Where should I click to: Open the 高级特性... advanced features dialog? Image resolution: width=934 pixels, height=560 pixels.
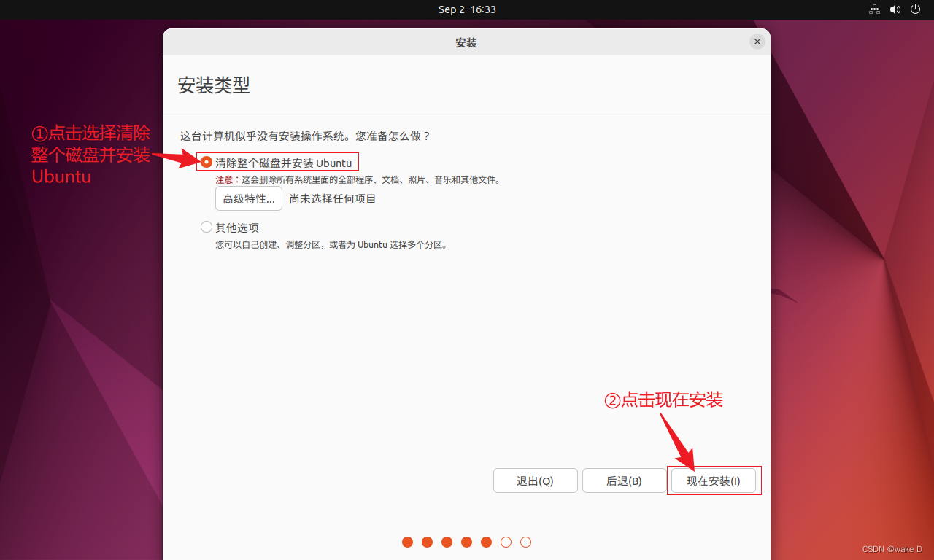pos(249,198)
